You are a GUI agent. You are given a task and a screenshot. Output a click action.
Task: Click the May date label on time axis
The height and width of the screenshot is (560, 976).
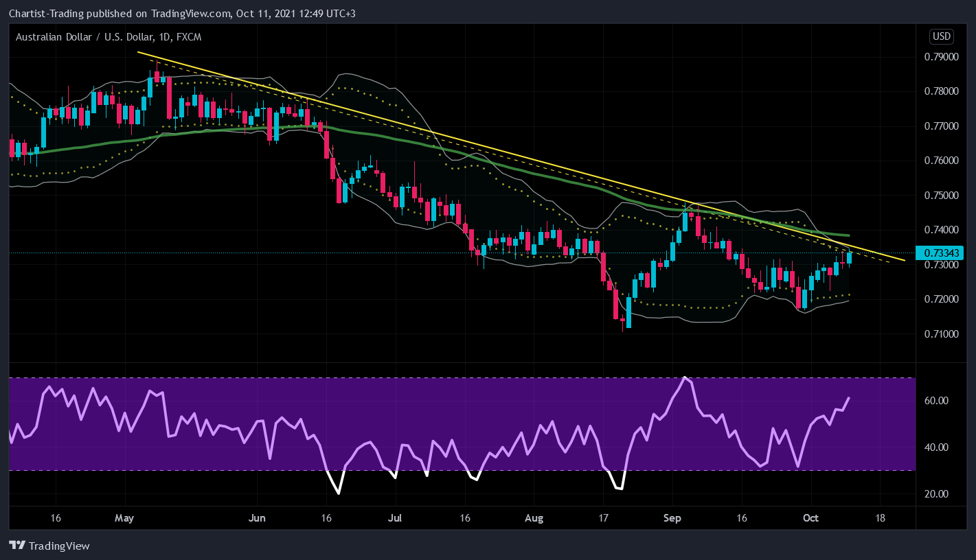pyautogui.click(x=124, y=517)
